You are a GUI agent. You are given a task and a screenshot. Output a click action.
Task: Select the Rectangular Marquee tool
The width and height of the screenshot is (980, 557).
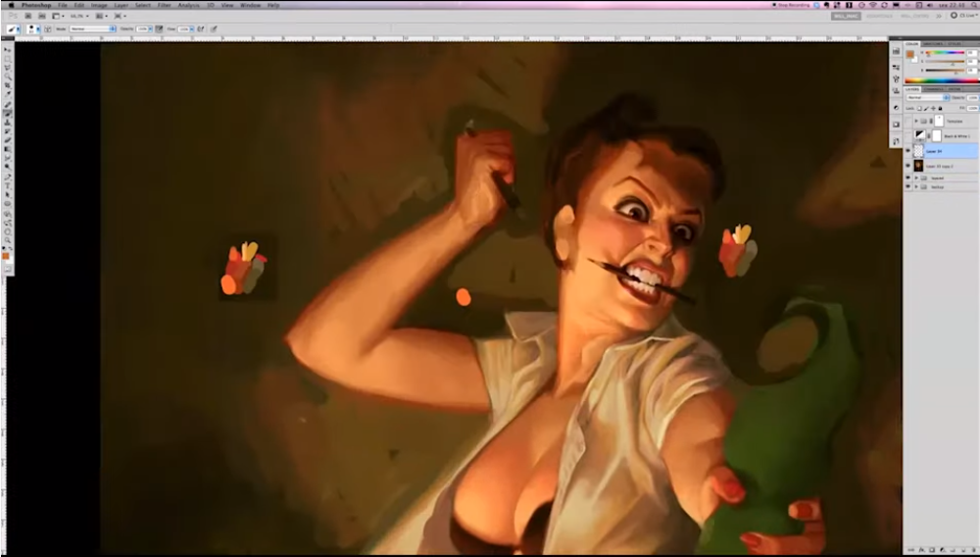pyautogui.click(x=8, y=59)
